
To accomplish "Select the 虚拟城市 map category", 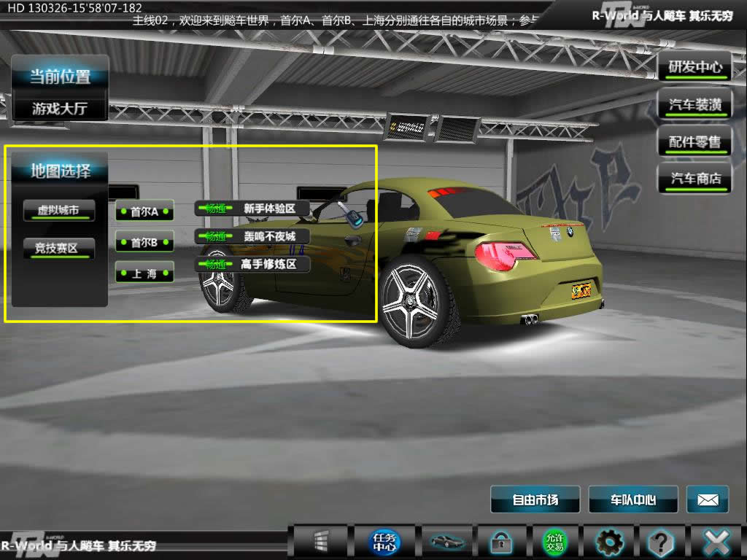I will (58, 211).
